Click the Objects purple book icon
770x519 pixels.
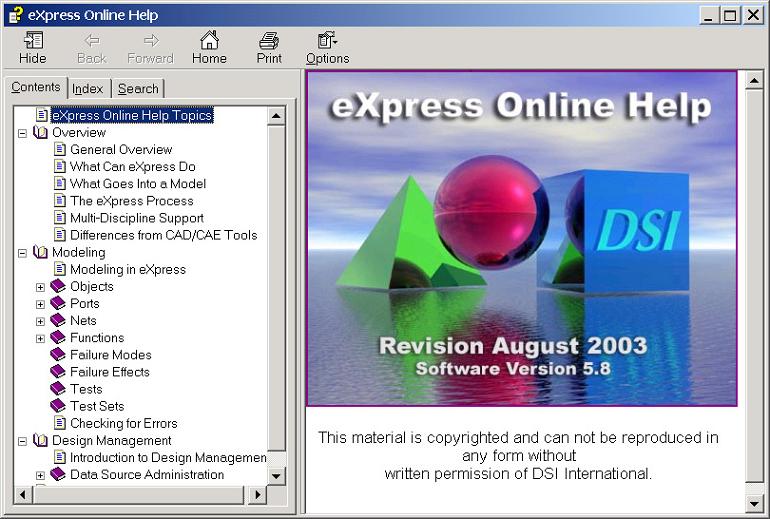[58, 286]
